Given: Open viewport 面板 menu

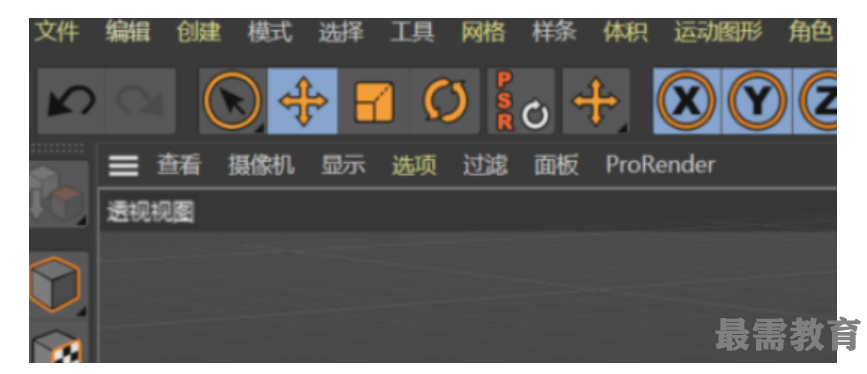Looking at the screenshot, I should tap(556, 165).
